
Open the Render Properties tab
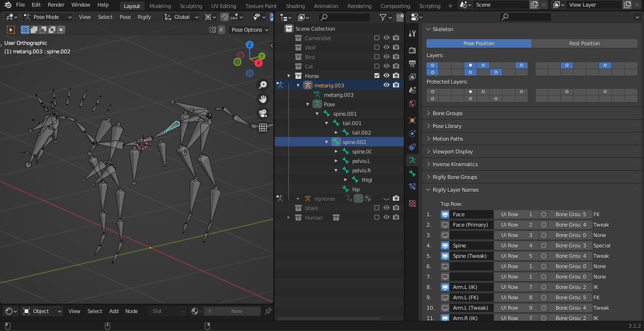click(412, 49)
